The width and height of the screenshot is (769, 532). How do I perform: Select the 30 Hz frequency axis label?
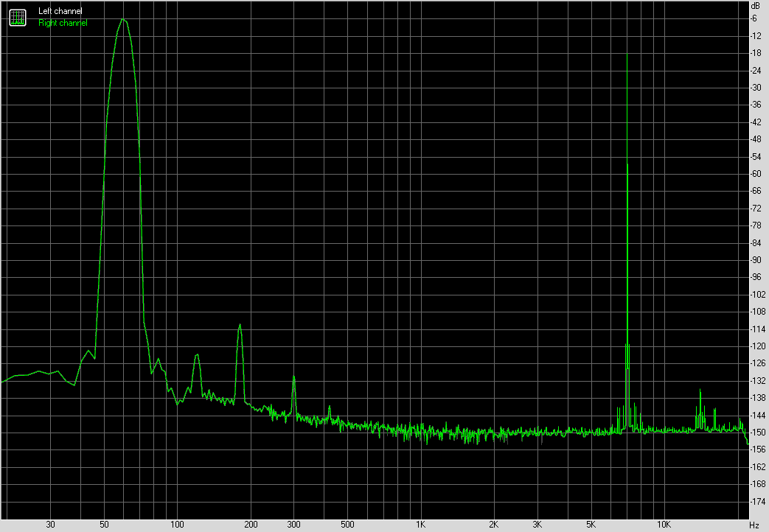coord(49,525)
